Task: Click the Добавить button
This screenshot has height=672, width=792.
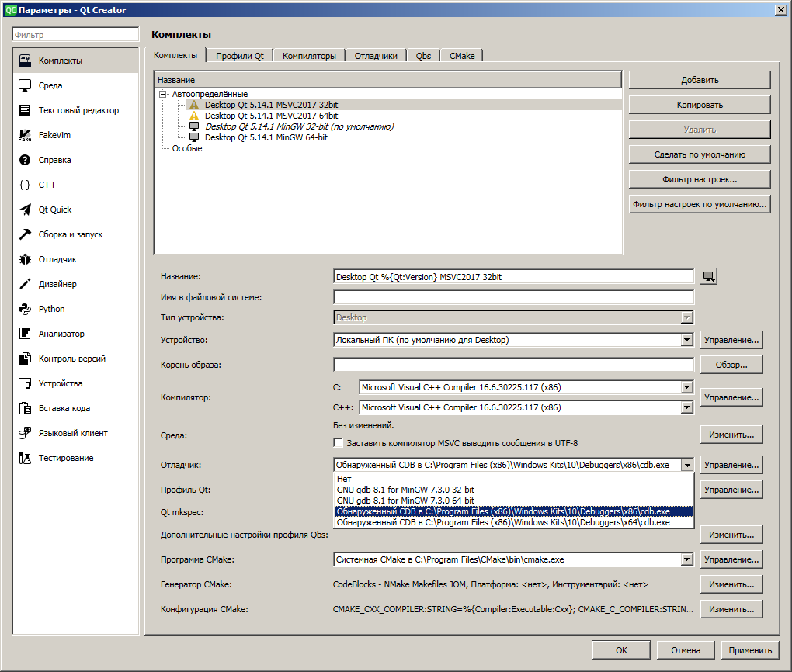Action: tap(700, 80)
